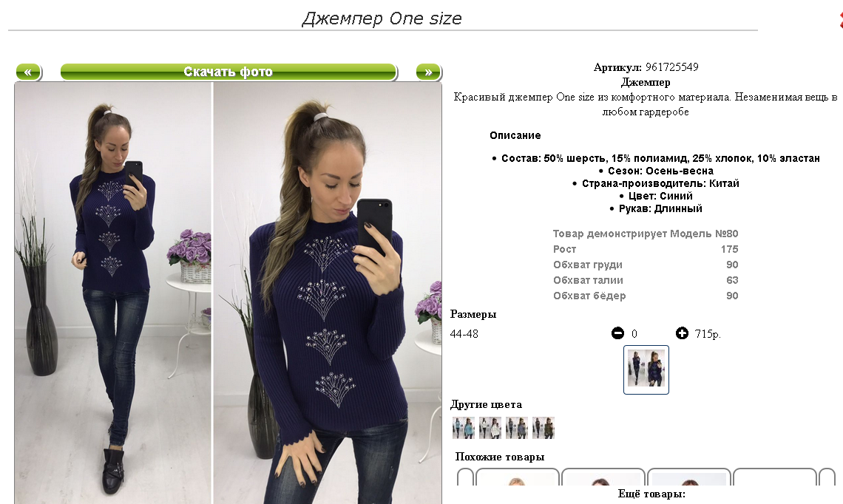Click the previous photo arrow button
This screenshot has height=504, width=843.
pyautogui.click(x=29, y=72)
